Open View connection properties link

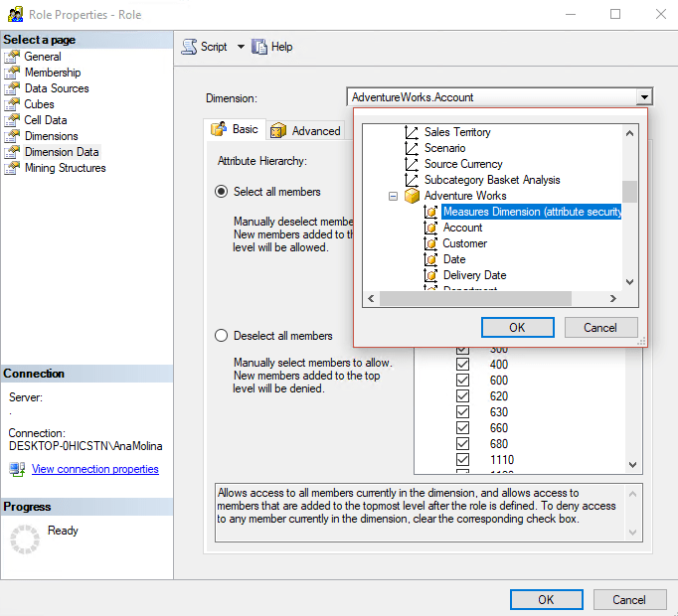click(x=95, y=469)
